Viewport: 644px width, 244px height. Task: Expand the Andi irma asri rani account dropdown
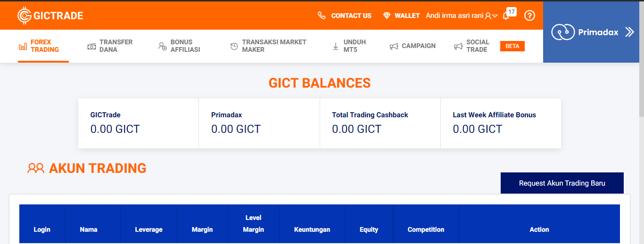(495, 16)
